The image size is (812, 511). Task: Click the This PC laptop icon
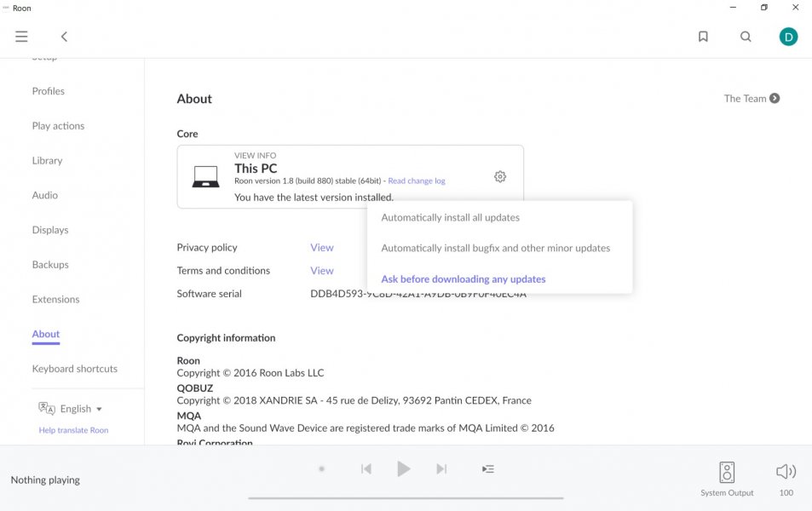coord(205,176)
